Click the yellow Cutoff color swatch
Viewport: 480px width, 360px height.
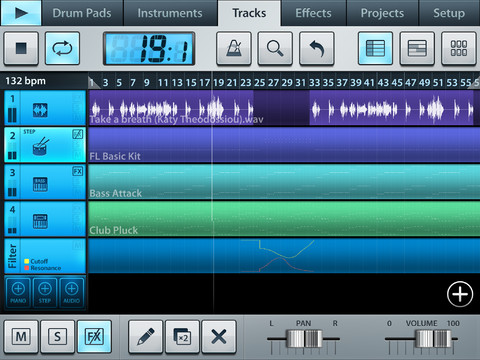(27, 261)
